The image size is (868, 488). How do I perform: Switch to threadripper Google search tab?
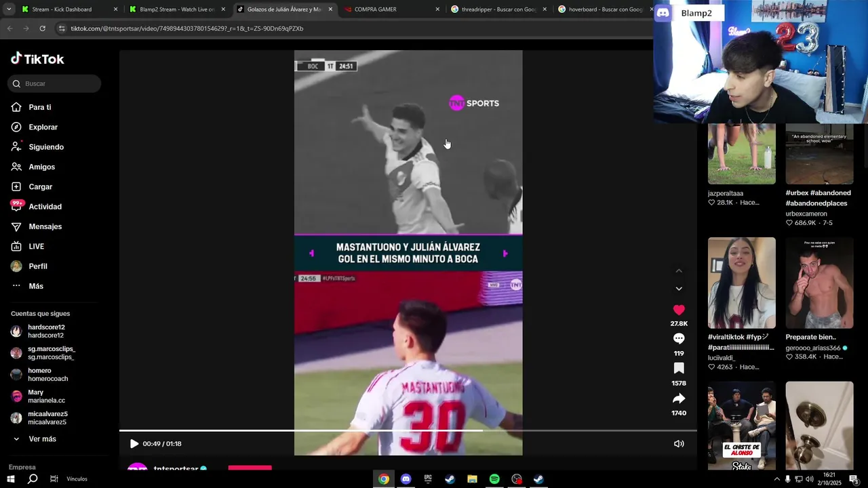497,9
